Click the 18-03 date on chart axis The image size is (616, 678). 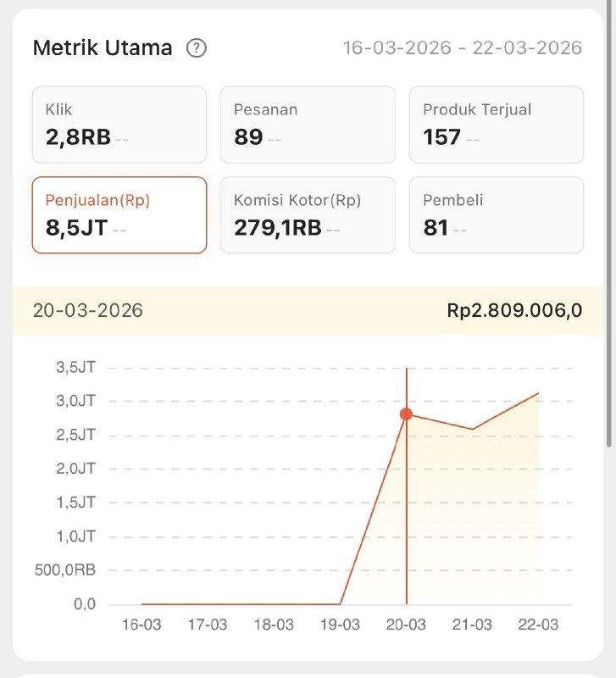click(274, 625)
